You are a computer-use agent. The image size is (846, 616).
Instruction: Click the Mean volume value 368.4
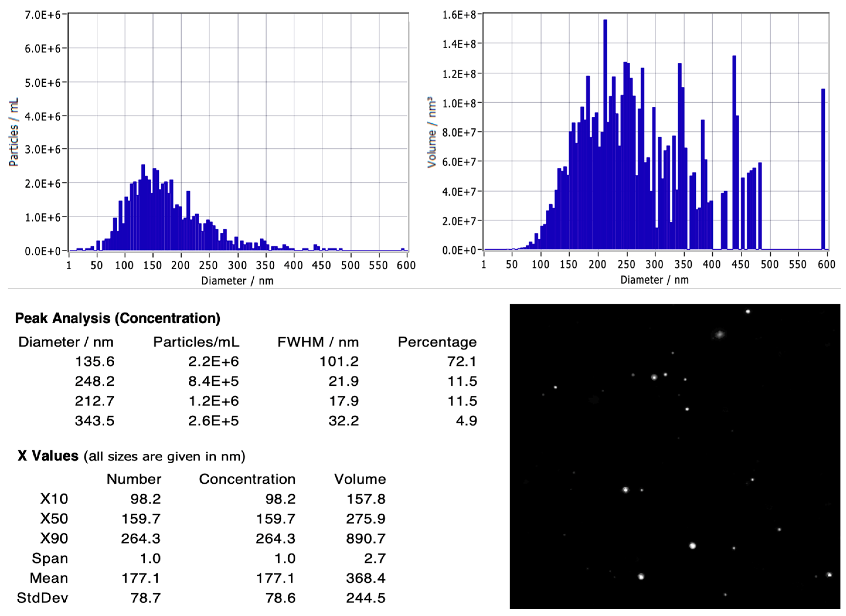[x=365, y=578]
